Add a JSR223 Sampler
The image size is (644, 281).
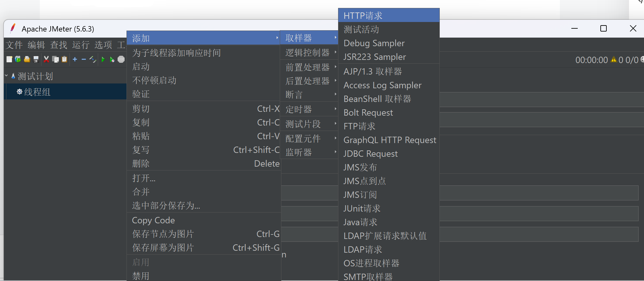(x=389, y=57)
